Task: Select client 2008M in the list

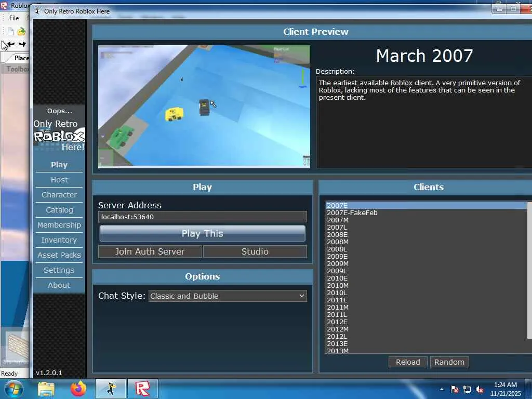Action: tap(426, 242)
